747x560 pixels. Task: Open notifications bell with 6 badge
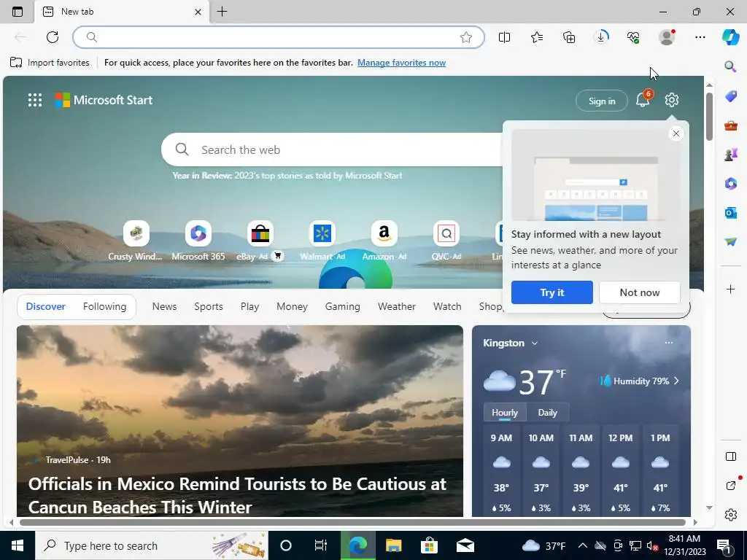coord(643,99)
